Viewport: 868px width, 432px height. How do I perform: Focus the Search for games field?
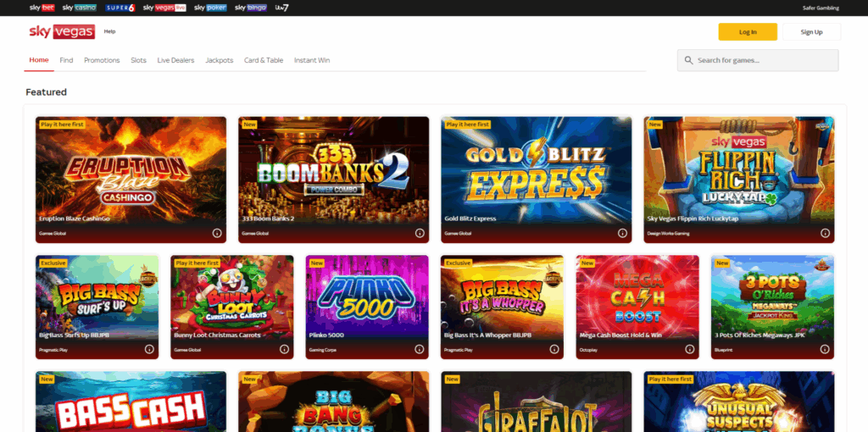758,60
